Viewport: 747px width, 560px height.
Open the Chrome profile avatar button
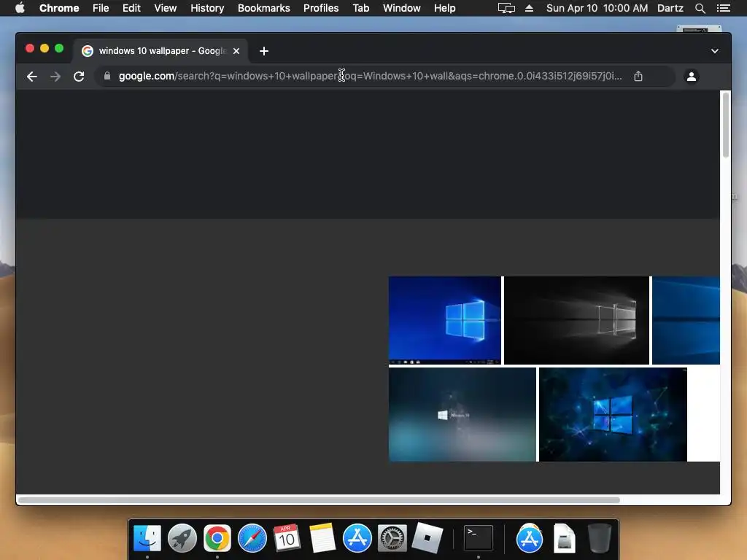[x=692, y=76]
